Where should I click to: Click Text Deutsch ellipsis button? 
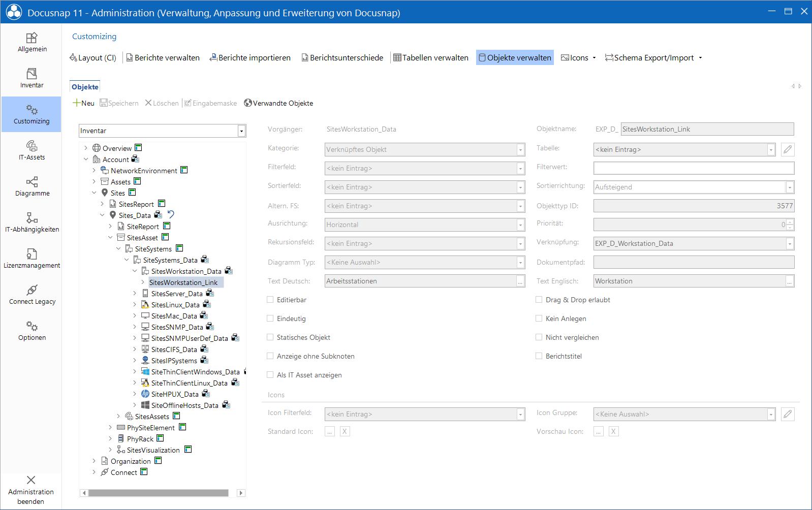[520, 281]
